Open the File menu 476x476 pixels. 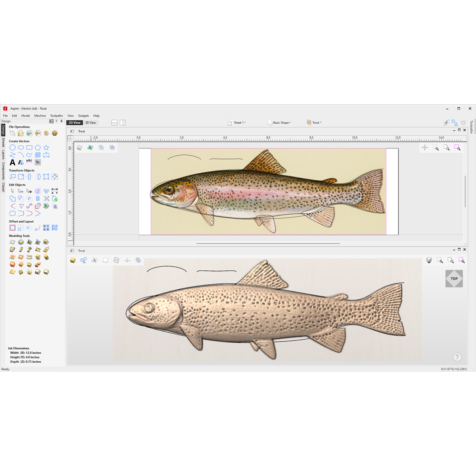click(x=5, y=116)
